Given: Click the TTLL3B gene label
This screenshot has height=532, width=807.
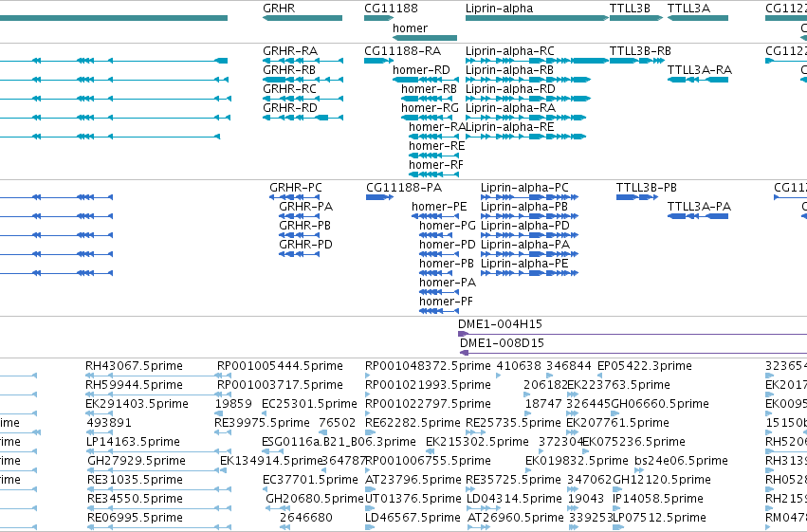Looking at the screenshot, I should click(630, 9).
